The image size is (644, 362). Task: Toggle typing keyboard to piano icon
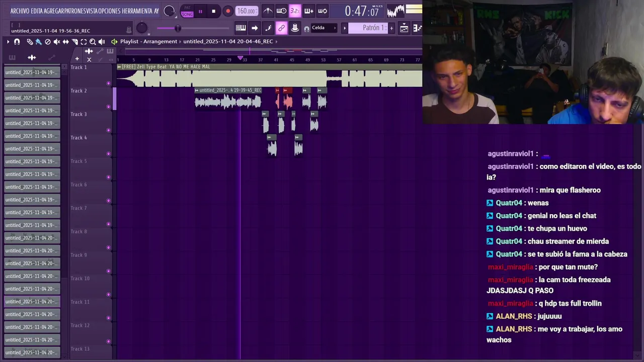(240, 28)
